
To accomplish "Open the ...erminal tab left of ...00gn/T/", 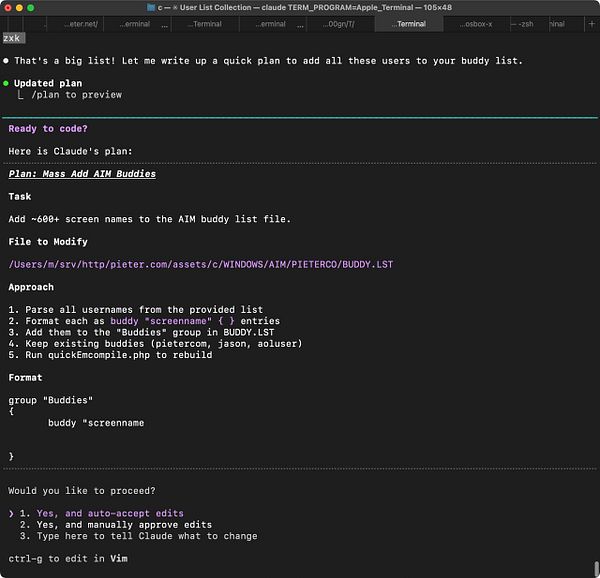I will coord(272,24).
